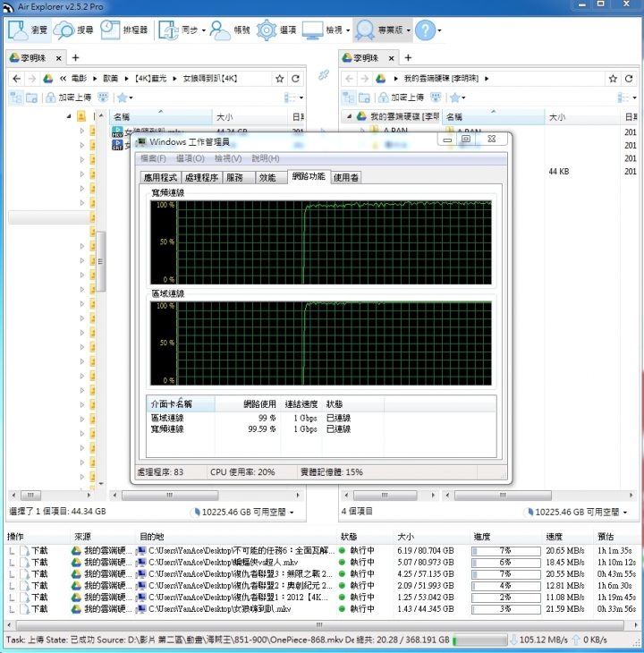The width and height of the screenshot is (644, 653).
Task: Switch to the Applications (應用程式) tab
Action: pyautogui.click(x=160, y=178)
